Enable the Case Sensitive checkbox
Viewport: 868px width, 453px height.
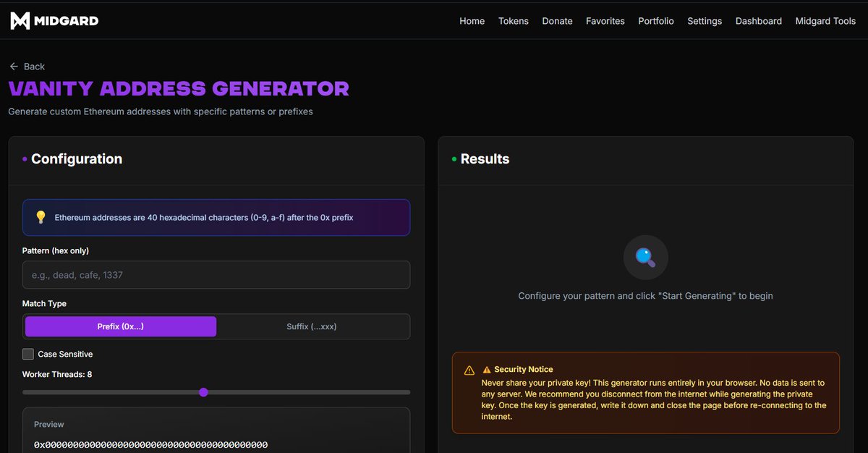click(x=28, y=354)
